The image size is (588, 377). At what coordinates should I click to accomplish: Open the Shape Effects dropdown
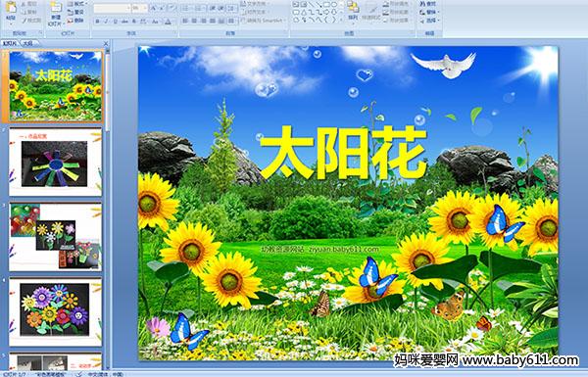398,20
